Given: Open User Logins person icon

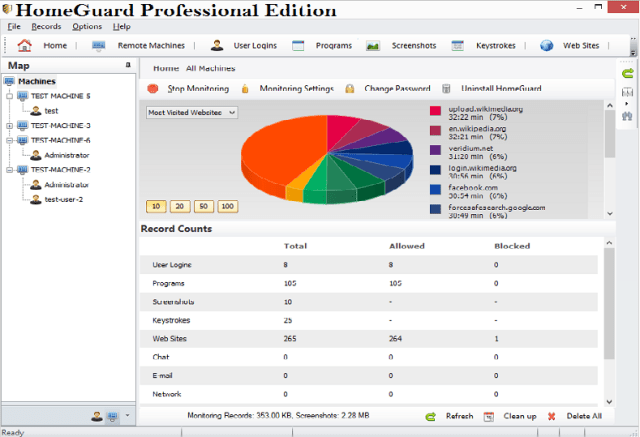Looking at the screenshot, I should (217, 45).
